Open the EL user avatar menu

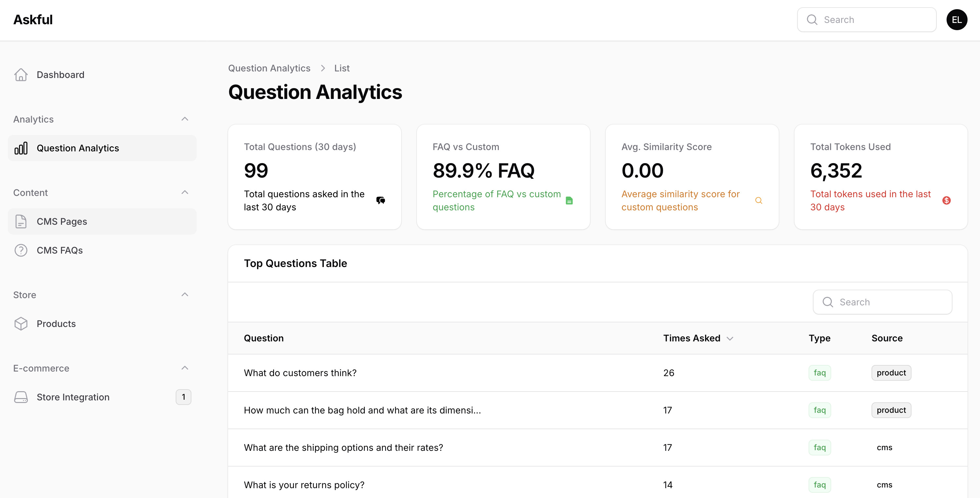click(956, 20)
